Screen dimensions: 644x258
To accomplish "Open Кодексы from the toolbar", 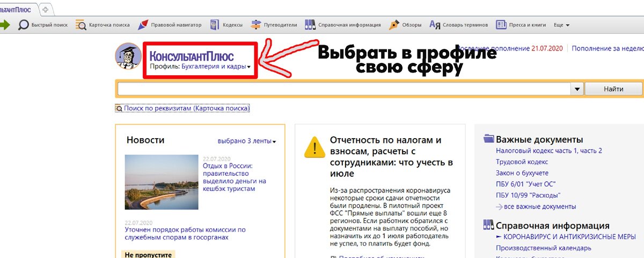I will pyautogui.click(x=226, y=25).
